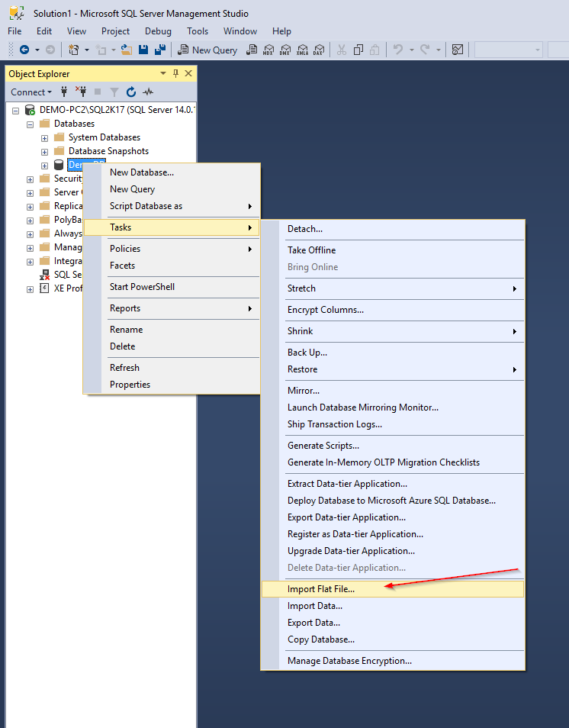Select Rename in context menu
The width and height of the screenshot is (569, 728).
172,329
